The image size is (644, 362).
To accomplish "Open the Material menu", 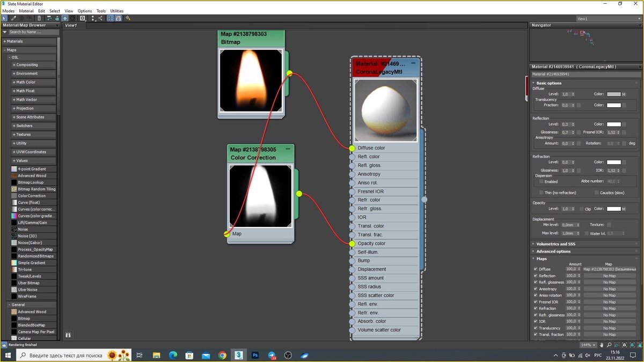I will tap(26, 11).
